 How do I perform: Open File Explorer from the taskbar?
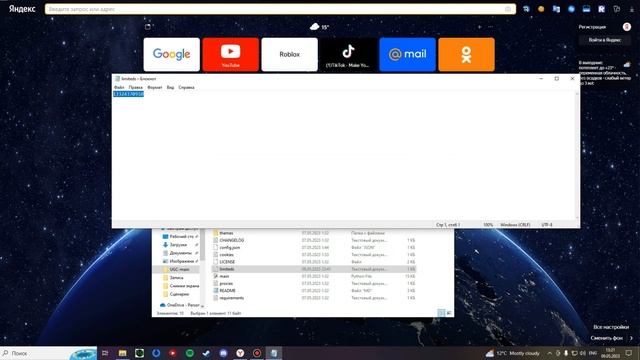pos(122,353)
